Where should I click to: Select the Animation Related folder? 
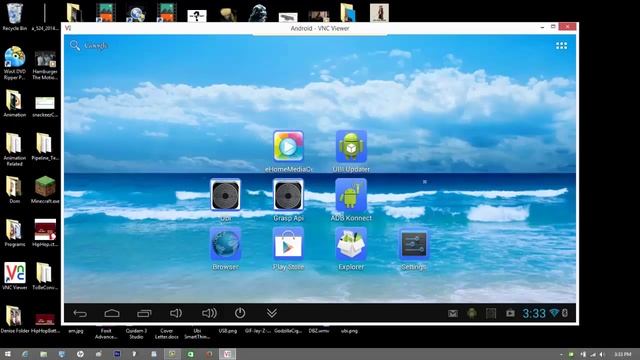pyautogui.click(x=14, y=150)
